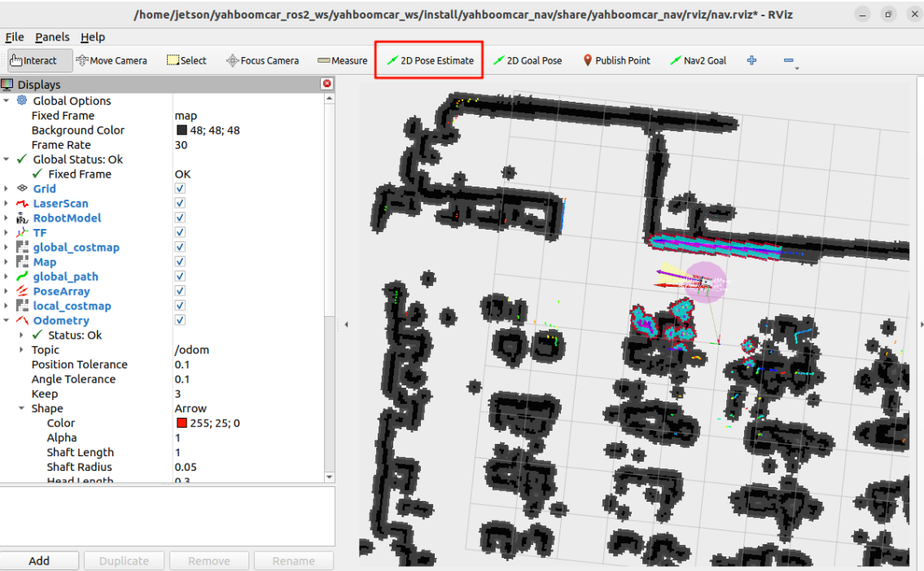Choose the 2D Goal Pose tool
The image size is (924, 571).
point(527,60)
